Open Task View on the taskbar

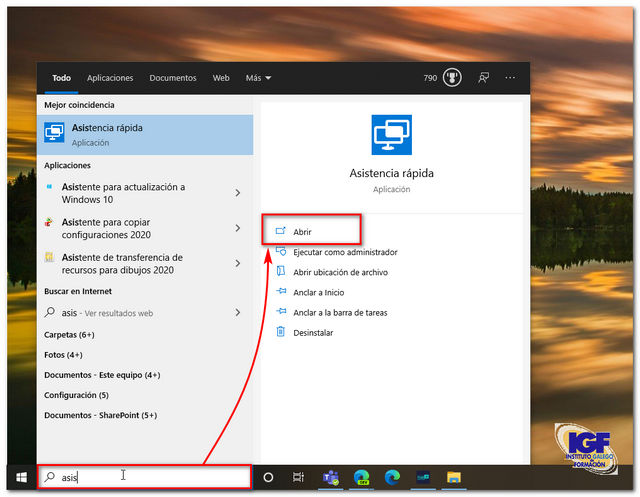pos(297,477)
